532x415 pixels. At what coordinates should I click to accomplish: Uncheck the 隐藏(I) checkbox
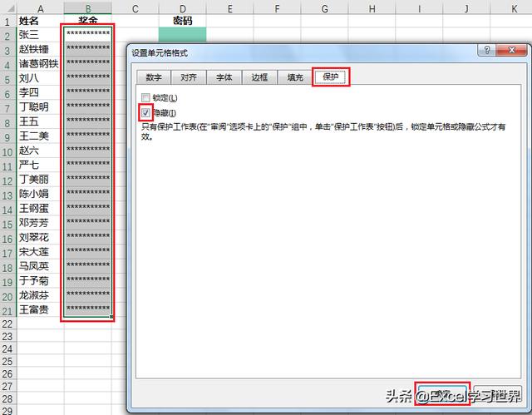click(145, 112)
